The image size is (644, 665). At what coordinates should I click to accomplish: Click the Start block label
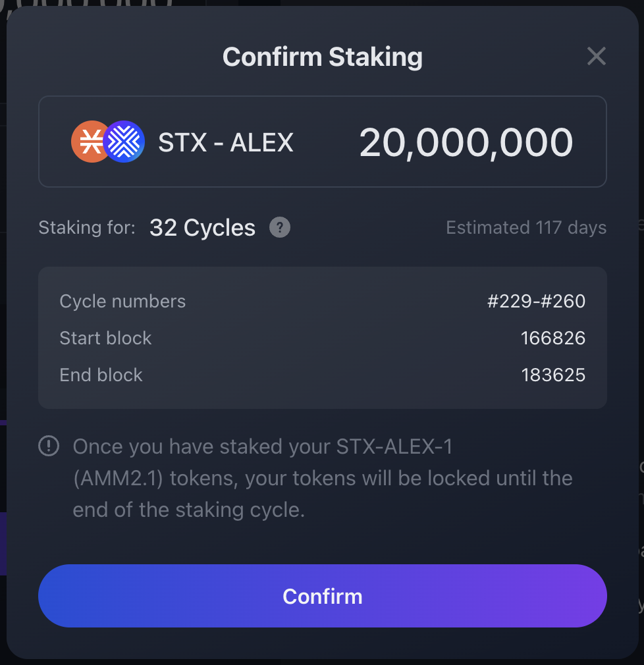[105, 338]
